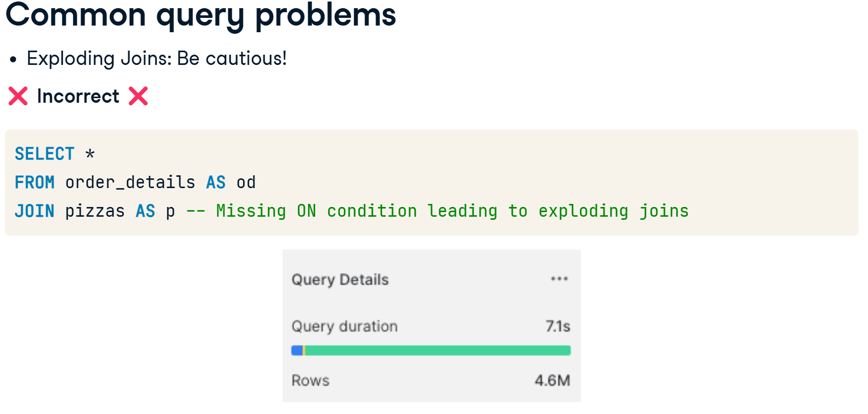Click the SELECT keyword in code
This screenshot has width=868, height=414.
coord(44,154)
